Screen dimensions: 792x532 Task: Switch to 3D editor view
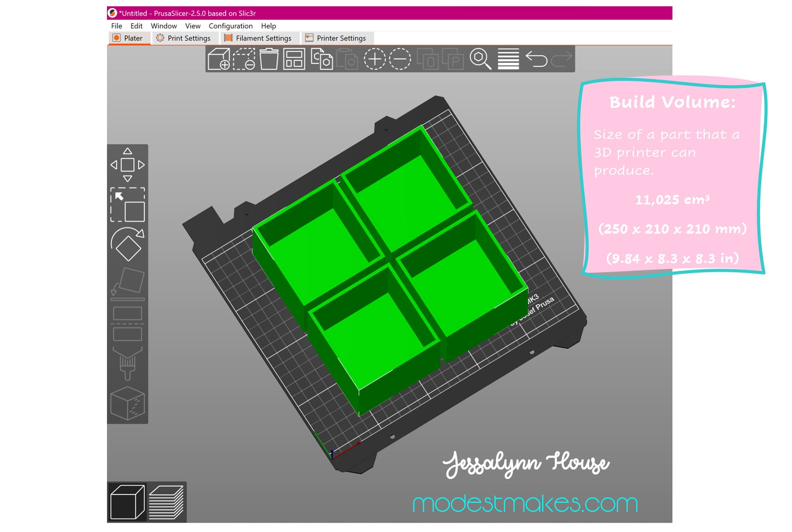pos(128,502)
